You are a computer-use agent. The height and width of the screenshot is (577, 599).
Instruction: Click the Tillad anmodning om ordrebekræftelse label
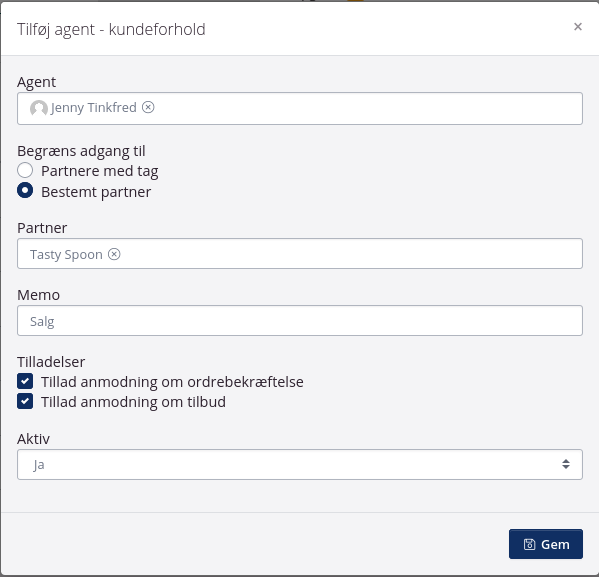pyautogui.click(x=172, y=382)
